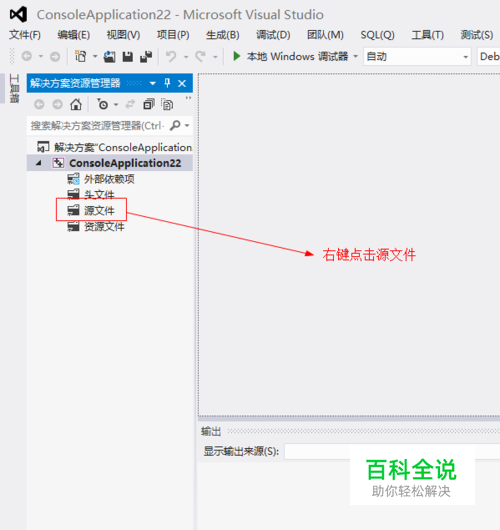
Task: Click the Navigate Backward toolbar icon
Action: point(27,56)
